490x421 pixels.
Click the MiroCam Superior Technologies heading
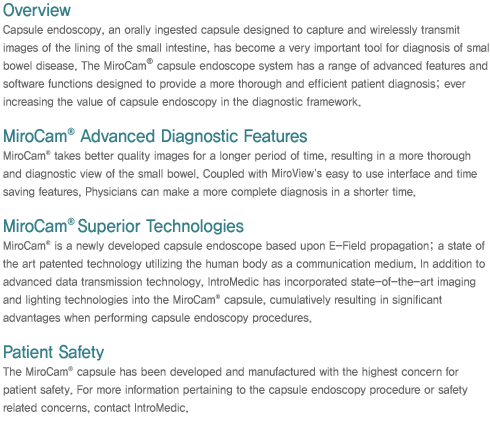pyautogui.click(x=123, y=226)
